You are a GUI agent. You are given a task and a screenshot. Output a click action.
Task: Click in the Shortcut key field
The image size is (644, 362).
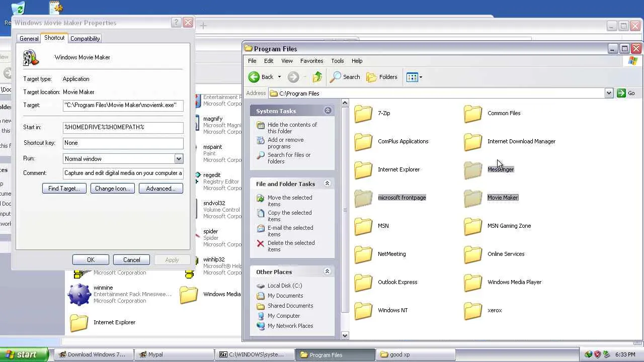[123, 143]
